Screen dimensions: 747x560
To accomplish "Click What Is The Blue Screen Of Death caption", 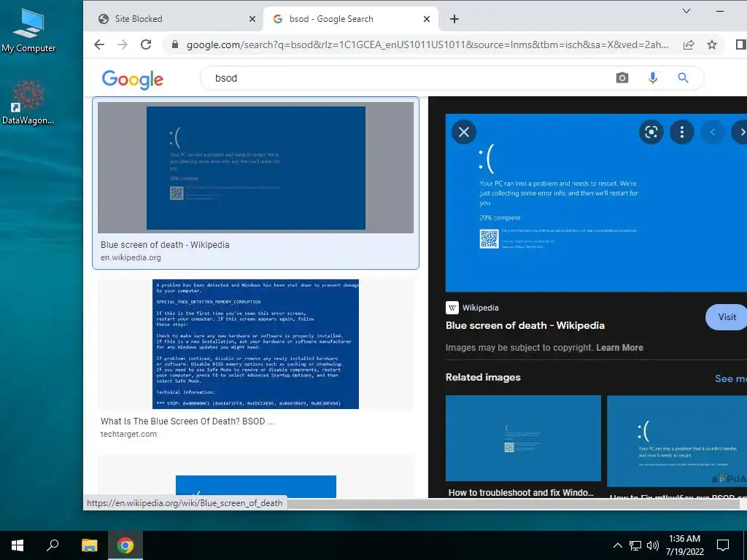I will pyautogui.click(x=187, y=421).
